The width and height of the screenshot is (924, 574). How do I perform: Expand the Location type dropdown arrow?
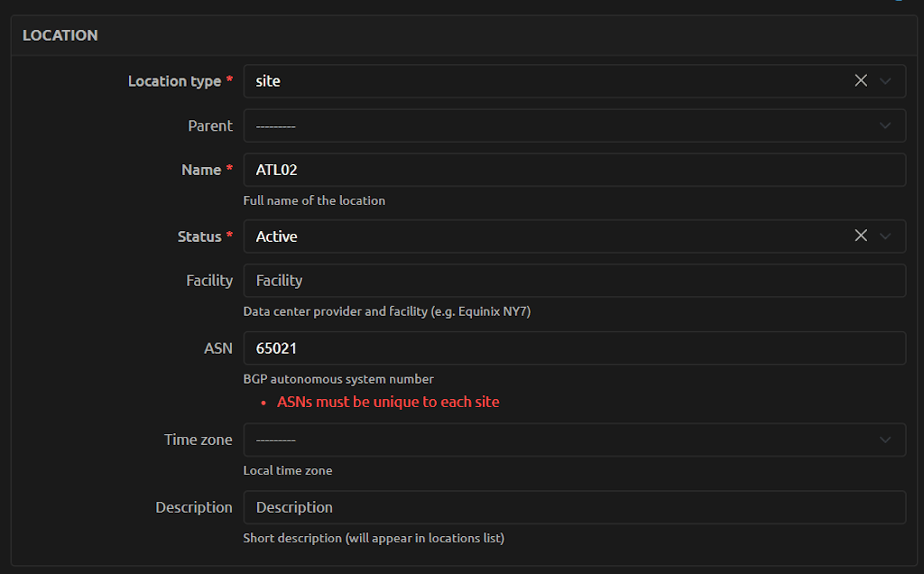click(x=885, y=81)
